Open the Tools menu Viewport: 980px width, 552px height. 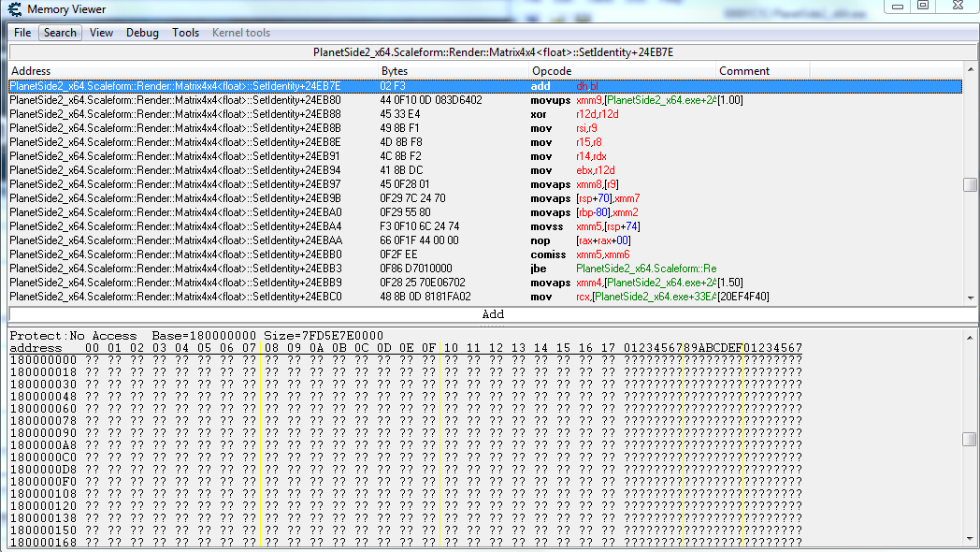tap(185, 33)
